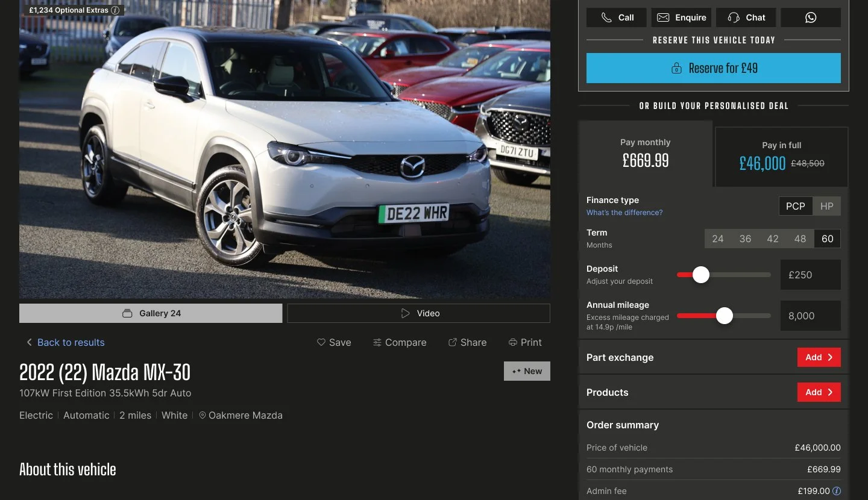Click the Annual mileage field showing 8,000
868x500 pixels.
click(811, 316)
